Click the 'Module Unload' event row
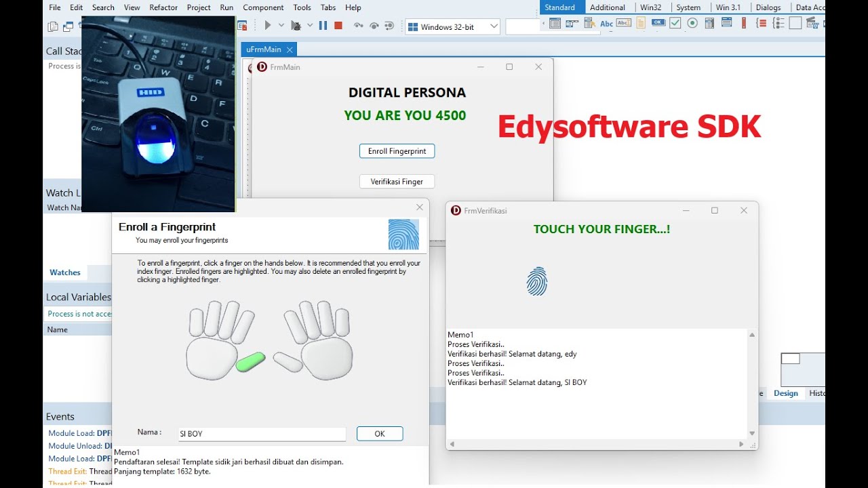 (x=80, y=446)
